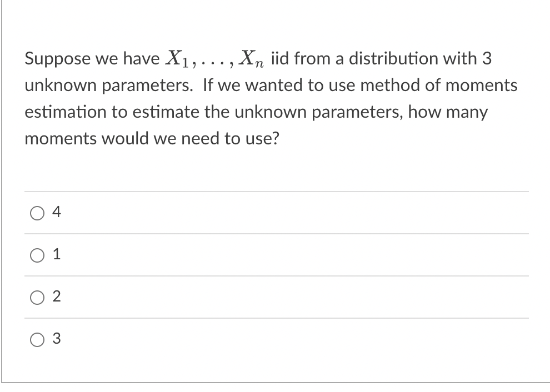Select the radio button for answer 1

(x=37, y=255)
